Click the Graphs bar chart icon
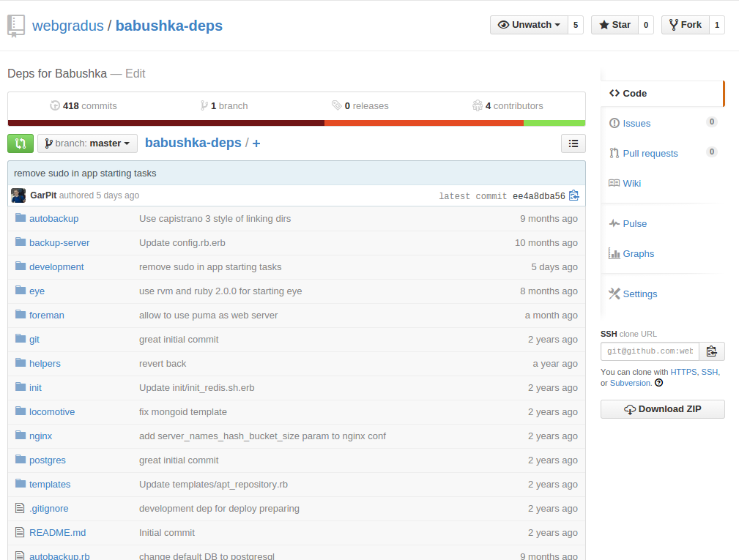The height and width of the screenshot is (560, 739). pyautogui.click(x=614, y=253)
